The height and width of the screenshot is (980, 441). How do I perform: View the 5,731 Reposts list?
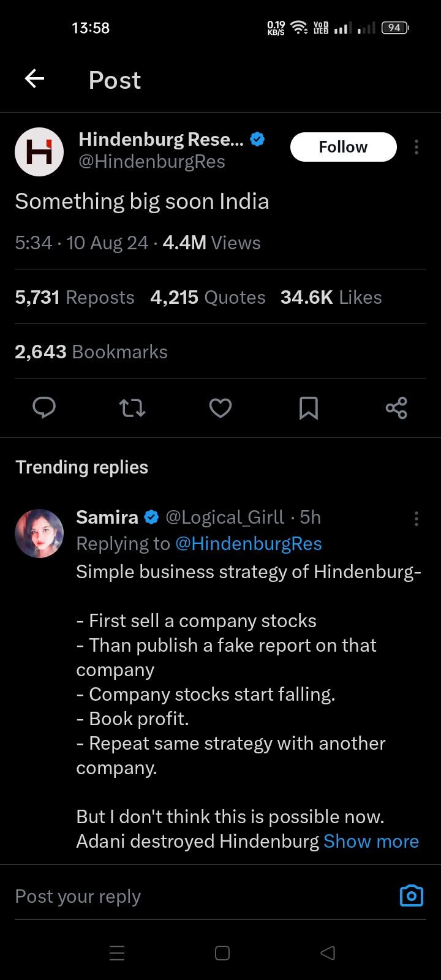coord(75,297)
